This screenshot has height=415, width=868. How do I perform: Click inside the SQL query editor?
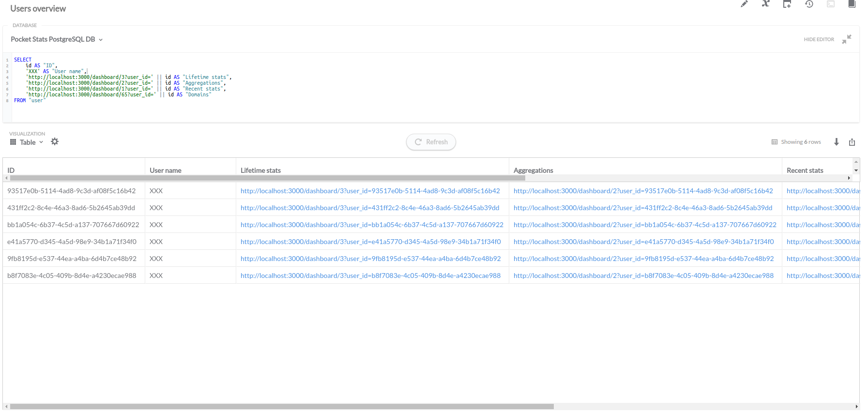[431, 86]
